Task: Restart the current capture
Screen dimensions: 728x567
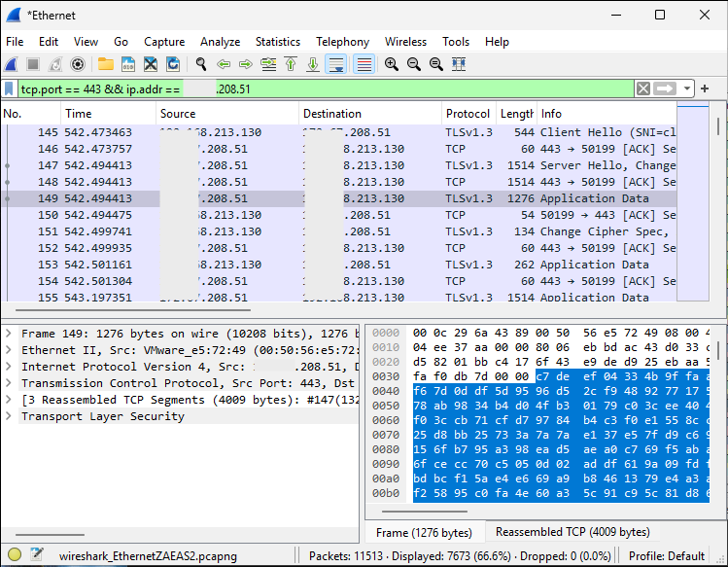Action: point(55,64)
